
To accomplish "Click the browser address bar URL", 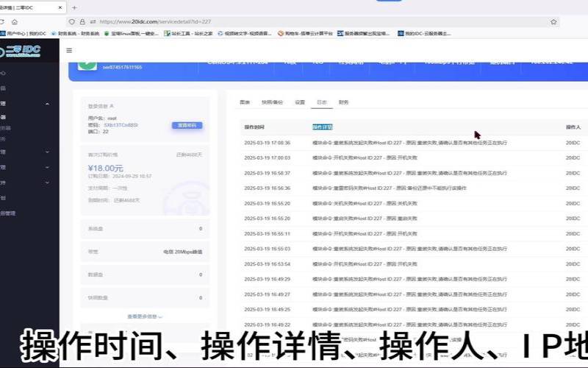I will coord(154,22).
